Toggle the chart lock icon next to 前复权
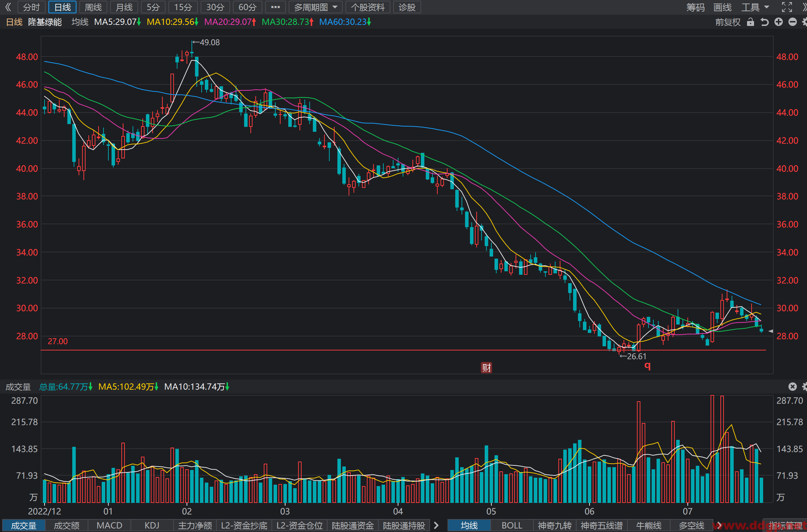 (x=751, y=22)
